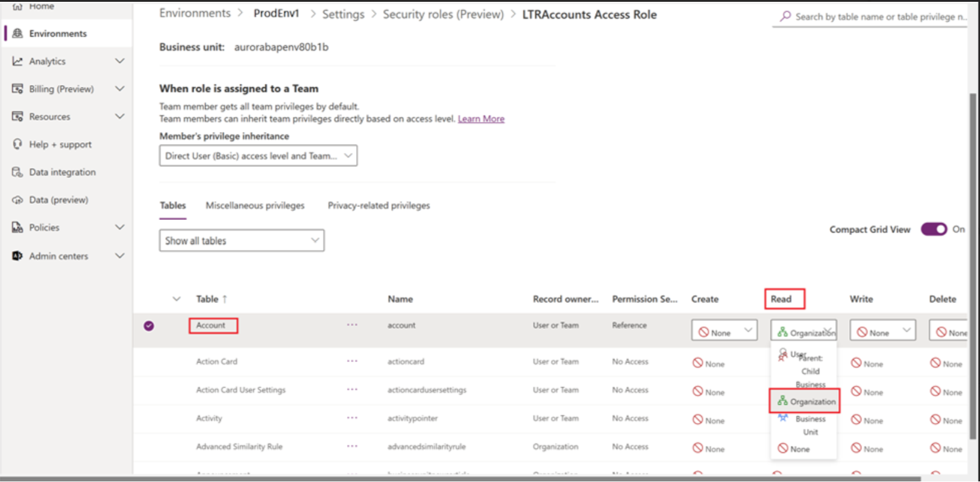Click the Learn More link
The image size is (980, 482).
[x=481, y=119]
